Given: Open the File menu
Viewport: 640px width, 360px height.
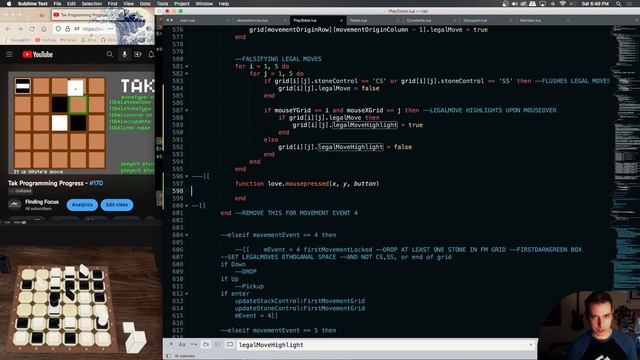Looking at the screenshot, I should [58, 4].
